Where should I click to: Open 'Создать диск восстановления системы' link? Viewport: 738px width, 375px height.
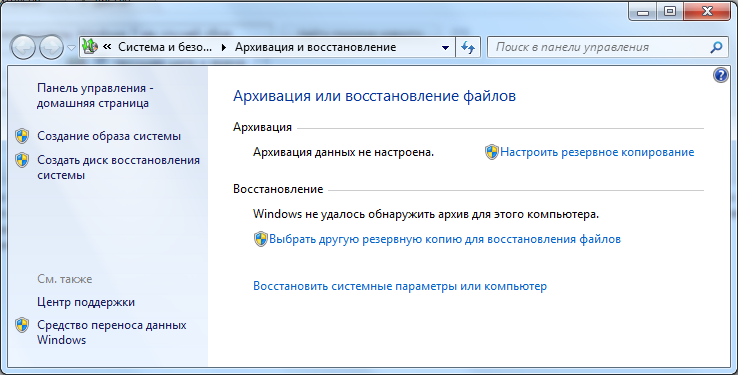coord(119,168)
